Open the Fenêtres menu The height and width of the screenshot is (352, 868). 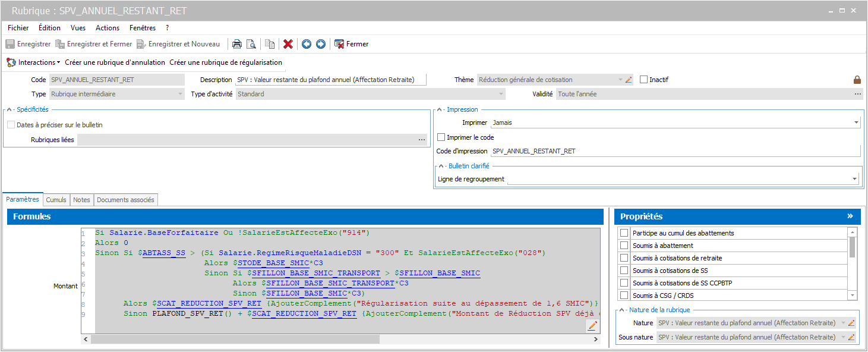point(143,28)
